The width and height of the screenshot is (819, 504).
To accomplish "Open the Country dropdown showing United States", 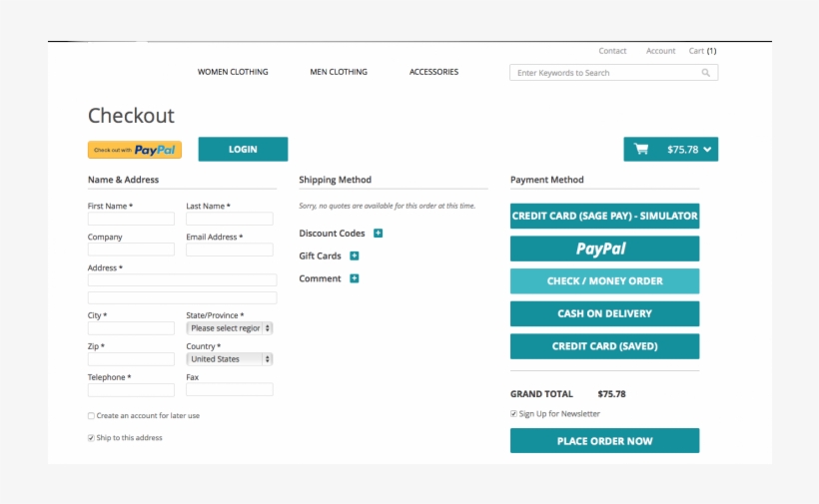I will [230, 359].
